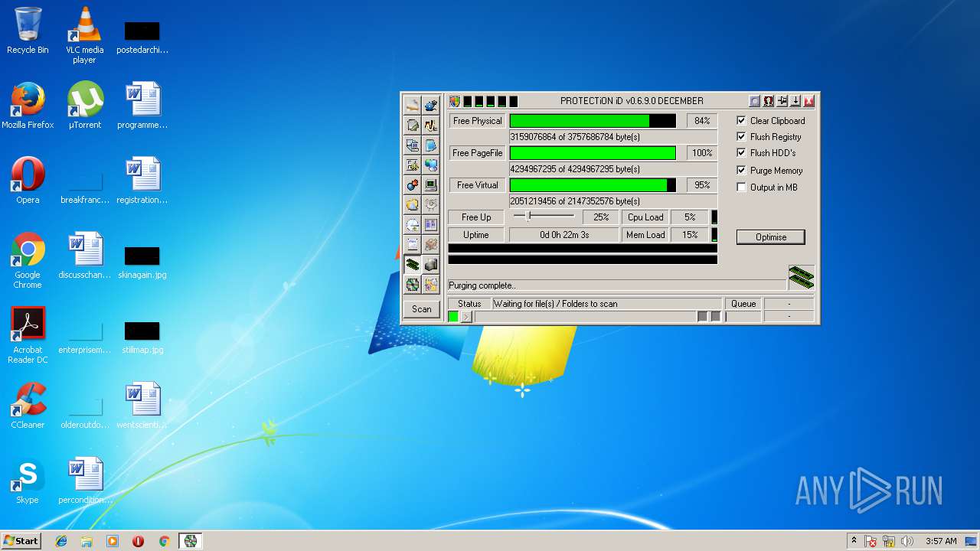The width and height of the screenshot is (980, 551).
Task: Click the Free Physical green progress bar
Action: point(593,121)
